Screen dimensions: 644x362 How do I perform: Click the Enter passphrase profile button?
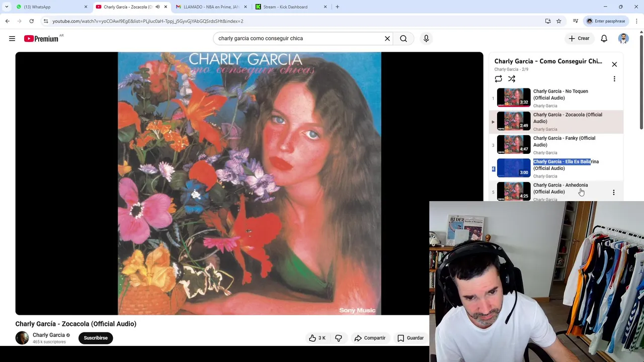[606, 21]
